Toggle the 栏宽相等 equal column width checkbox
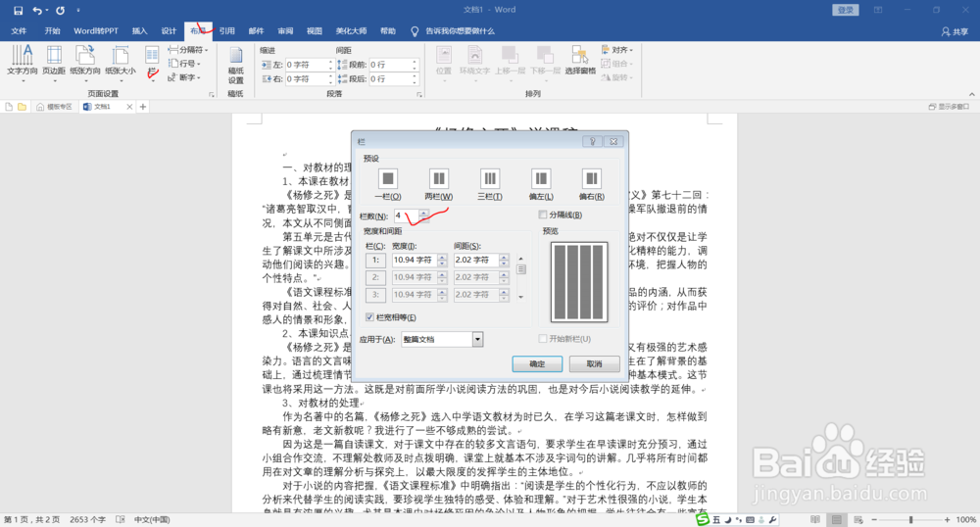This screenshot has width=980, height=527. [369, 317]
